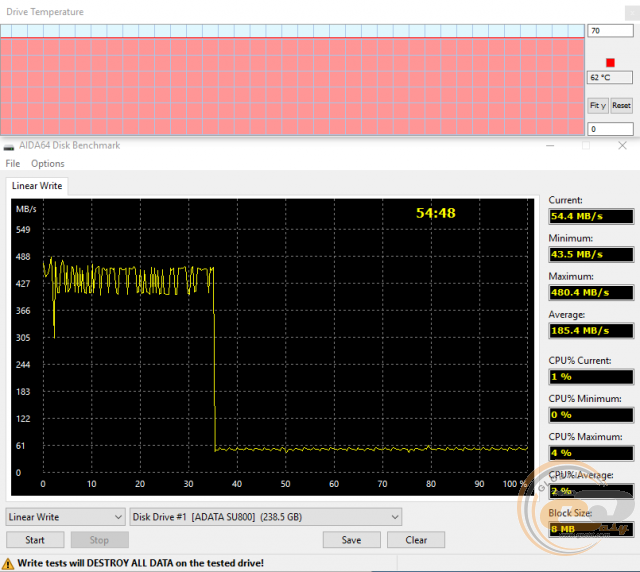Viewport: 640px width, 572px height.
Task: Click the Average 185.4 MB/s value
Action: [591, 330]
